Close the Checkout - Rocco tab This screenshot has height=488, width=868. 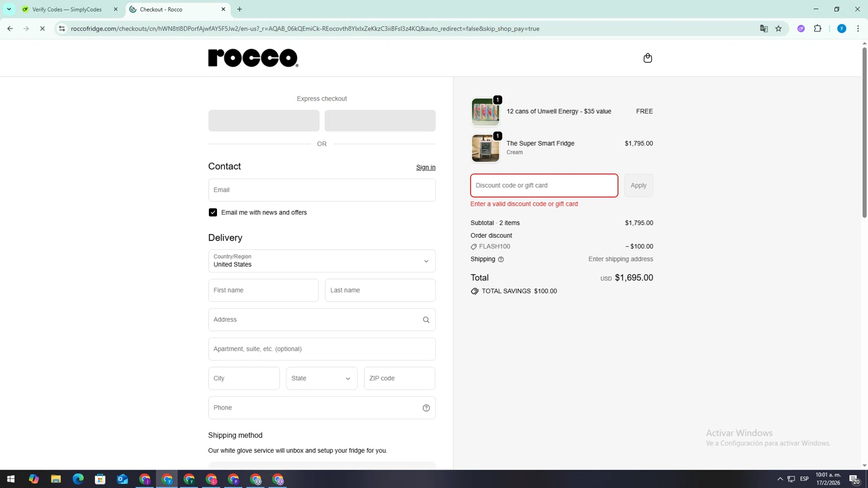coord(223,9)
